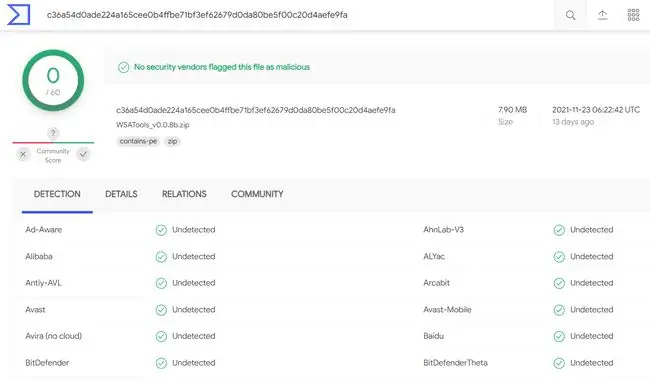Click the BitDefender vendor name
The height and width of the screenshot is (382, 650).
(x=47, y=363)
